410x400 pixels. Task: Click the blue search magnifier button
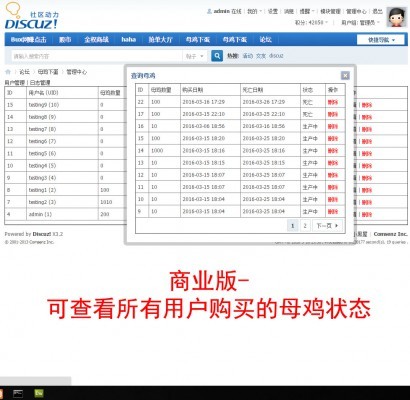click(x=217, y=56)
